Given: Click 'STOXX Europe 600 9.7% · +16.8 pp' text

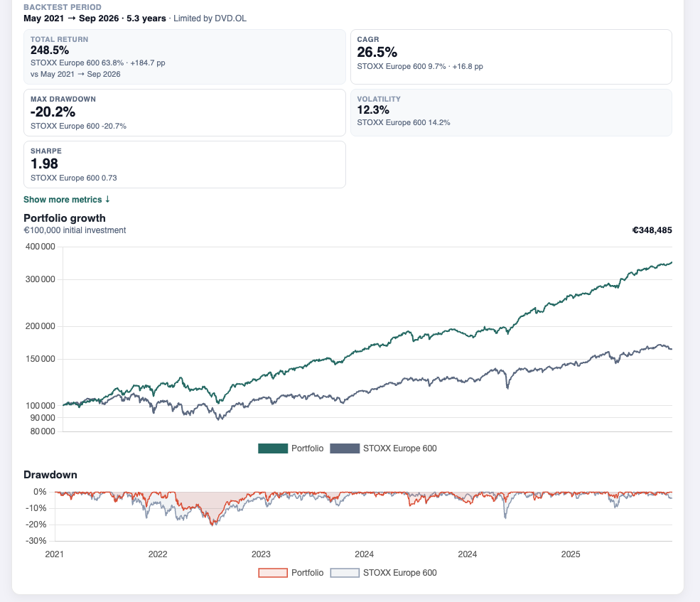Looking at the screenshot, I should (420, 66).
